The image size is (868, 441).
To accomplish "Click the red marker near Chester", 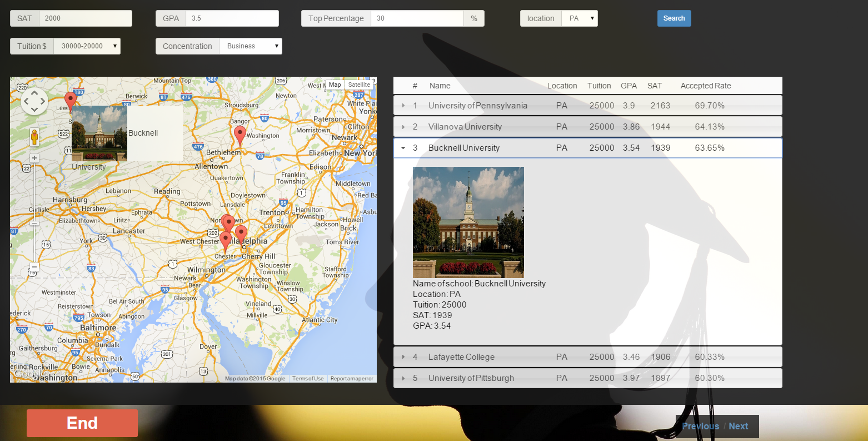I will 225,242.
